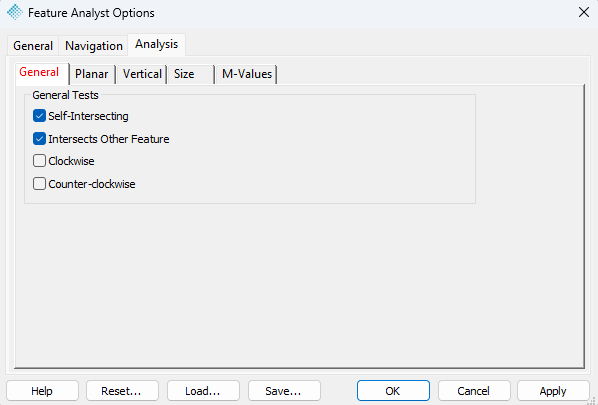Click Save... to store options
598x405 pixels.
coord(284,391)
